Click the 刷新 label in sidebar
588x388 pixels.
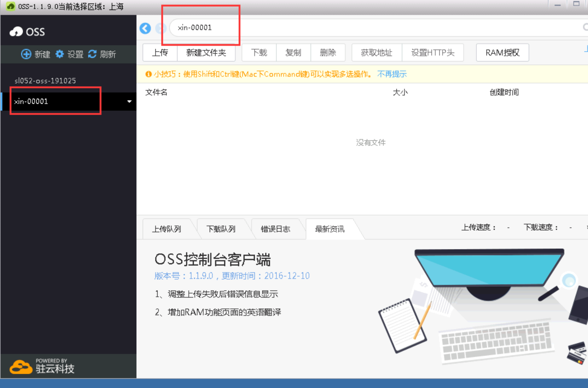click(x=108, y=54)
